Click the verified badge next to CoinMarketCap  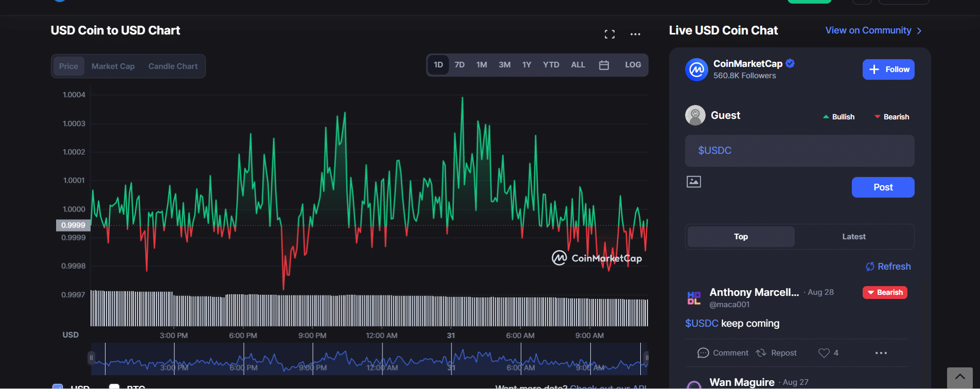click(790, 63)
